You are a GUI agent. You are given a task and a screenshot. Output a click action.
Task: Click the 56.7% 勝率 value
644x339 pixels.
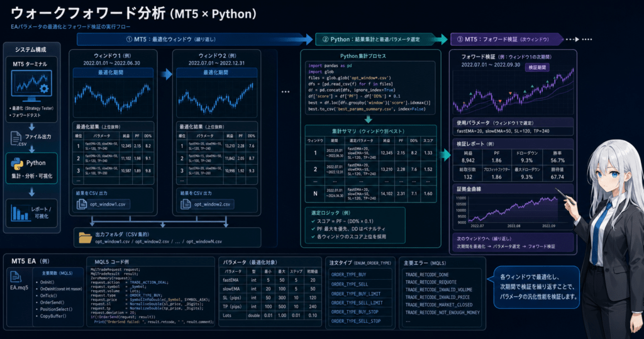(x=557, y=160)
